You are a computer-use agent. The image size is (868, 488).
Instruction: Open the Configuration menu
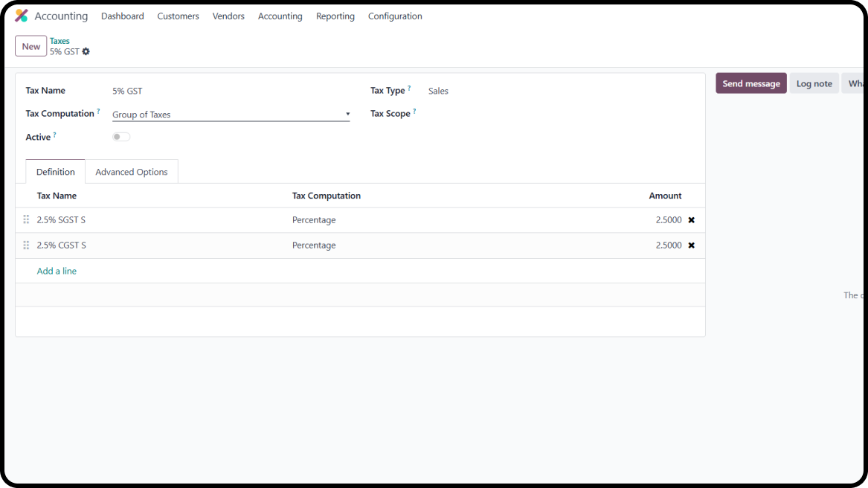395,16
